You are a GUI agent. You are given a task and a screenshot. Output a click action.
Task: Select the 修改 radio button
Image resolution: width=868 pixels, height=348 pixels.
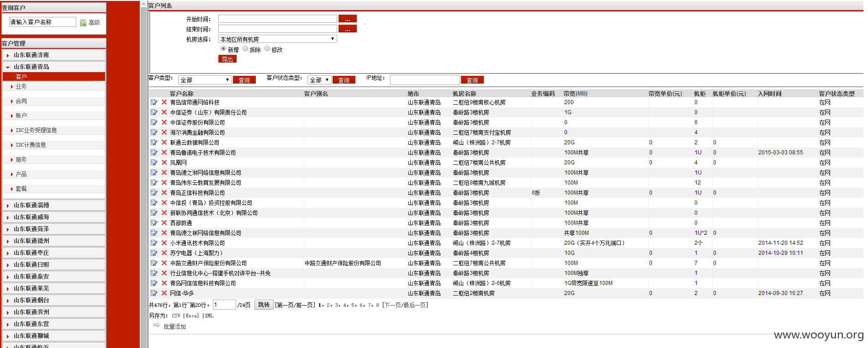(x=267, y=49)
